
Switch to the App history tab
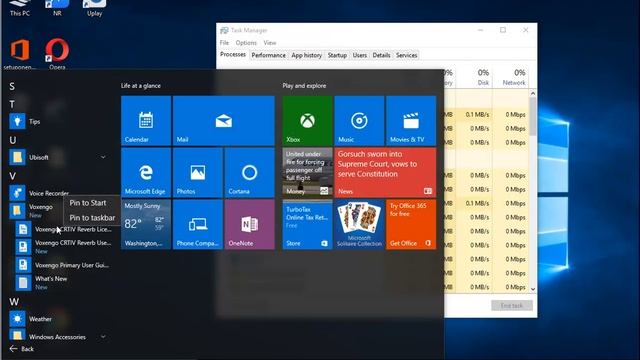coord(307,55)
